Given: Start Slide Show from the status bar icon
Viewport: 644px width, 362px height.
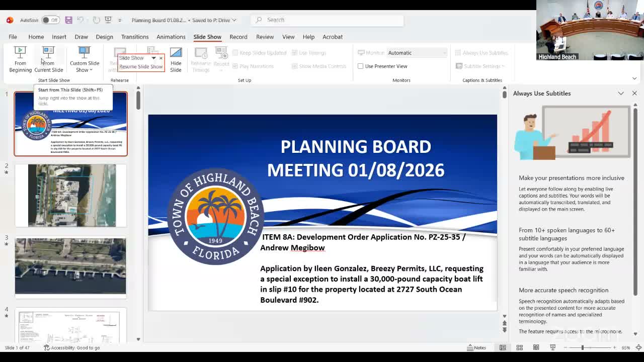Looking at the screenshot, I should point(552,347).
